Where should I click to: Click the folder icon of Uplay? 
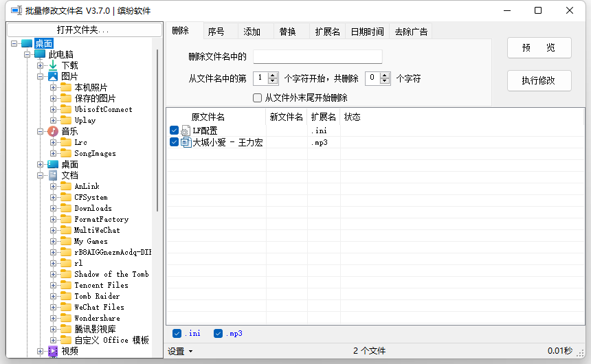[66, 120]
